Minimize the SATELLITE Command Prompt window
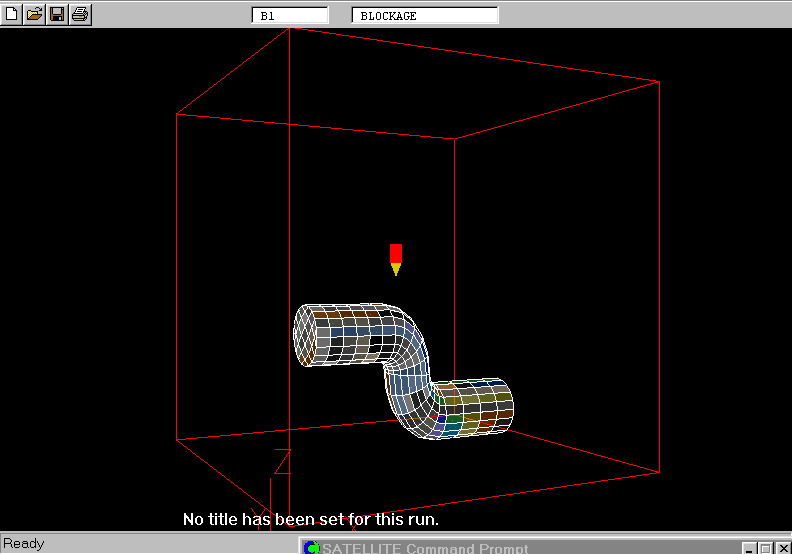This screenshot has width=792, height=554. coord(749,548)
